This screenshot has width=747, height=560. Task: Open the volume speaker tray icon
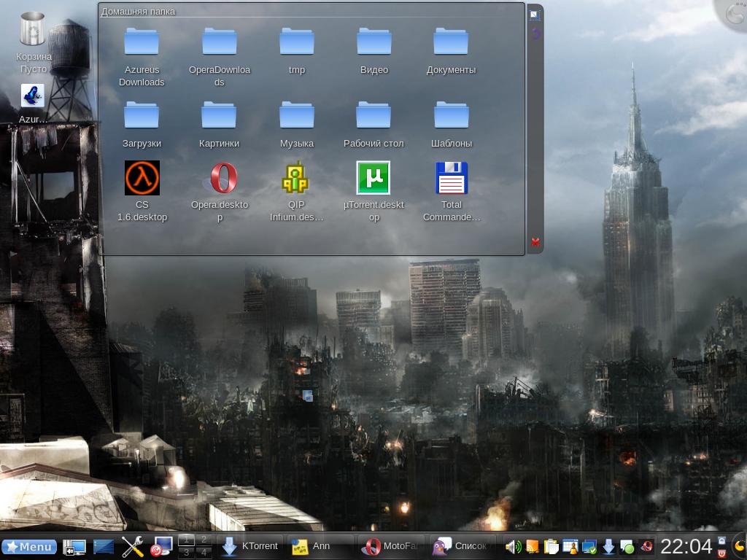tap(513, 547)
